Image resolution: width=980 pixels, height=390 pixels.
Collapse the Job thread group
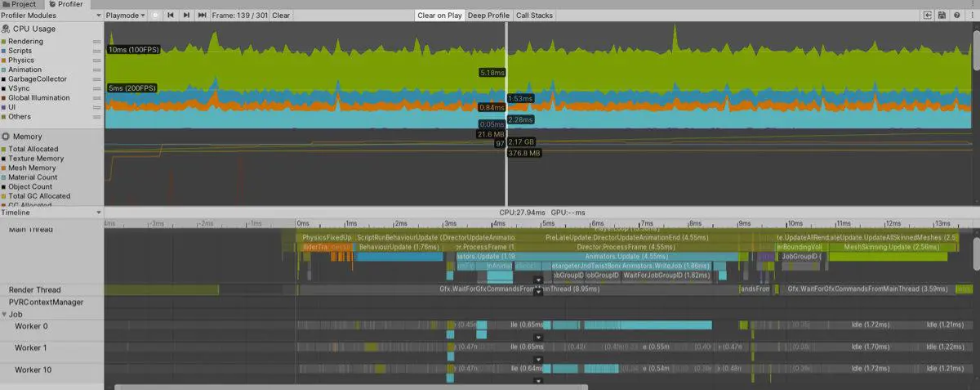point(4,314)
